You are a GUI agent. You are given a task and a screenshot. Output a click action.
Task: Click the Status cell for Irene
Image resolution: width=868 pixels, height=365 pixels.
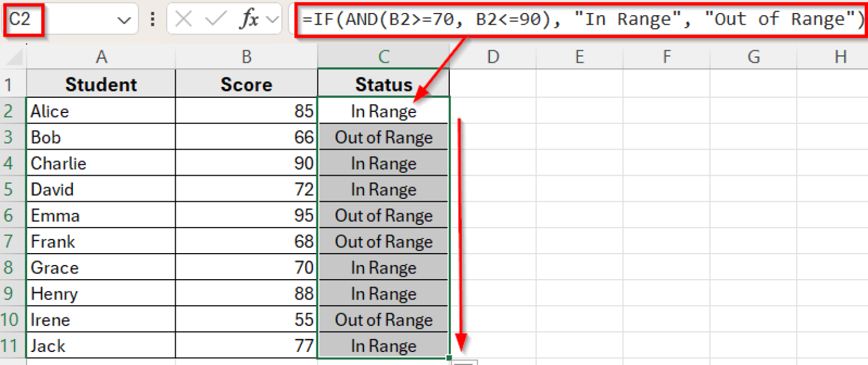(x=384, y=320)
